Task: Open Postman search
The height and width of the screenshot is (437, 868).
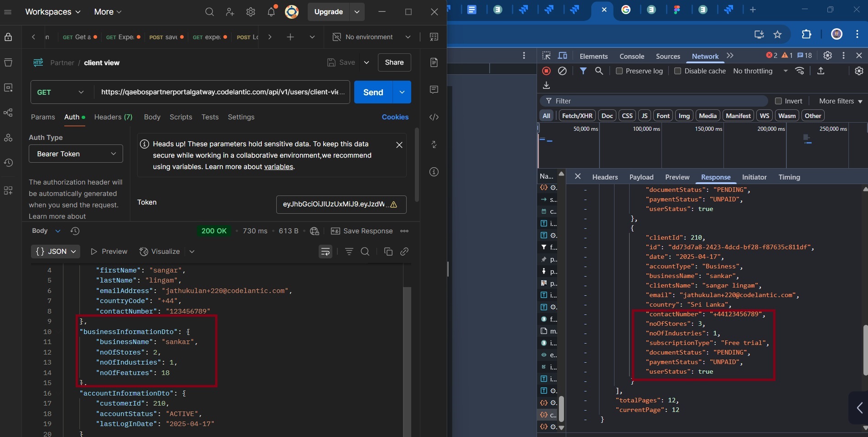Action: [x=209, y=12]
